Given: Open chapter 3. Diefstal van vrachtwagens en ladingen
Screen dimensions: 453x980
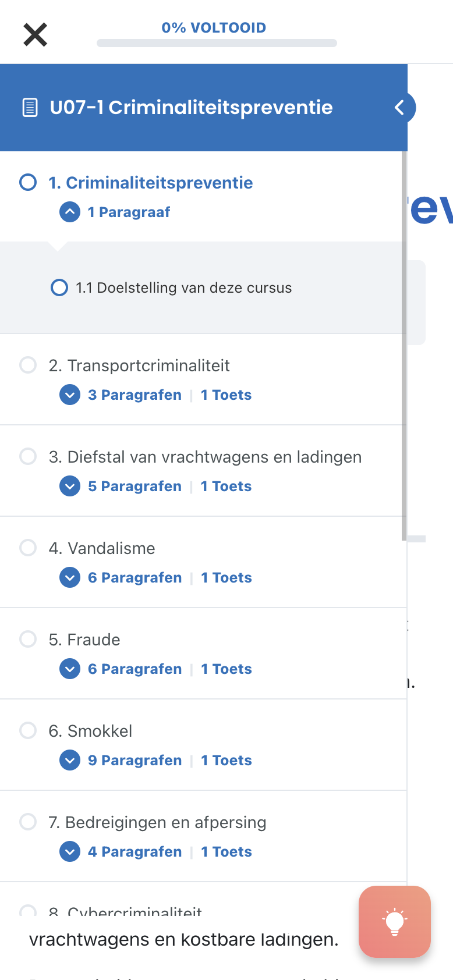Looking at the screenshot, I should pyautogui.click(x=205, y=457).
